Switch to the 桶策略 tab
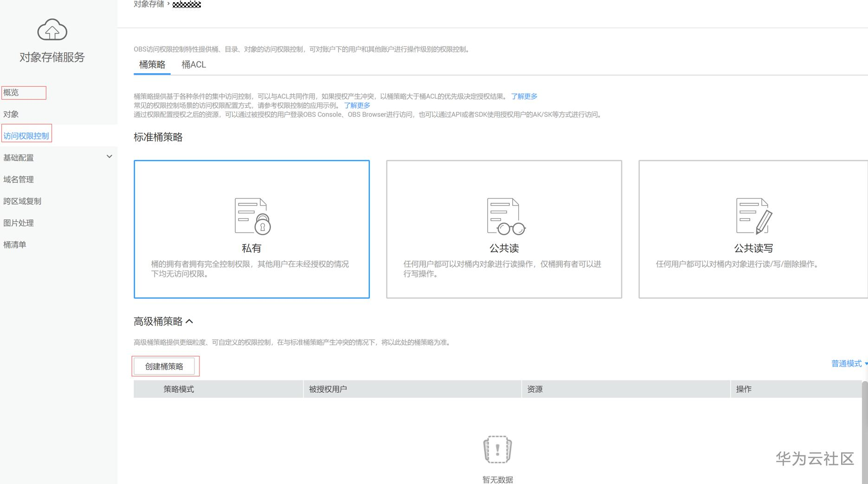This screenshot has height=484, width=868. (152, 65)
